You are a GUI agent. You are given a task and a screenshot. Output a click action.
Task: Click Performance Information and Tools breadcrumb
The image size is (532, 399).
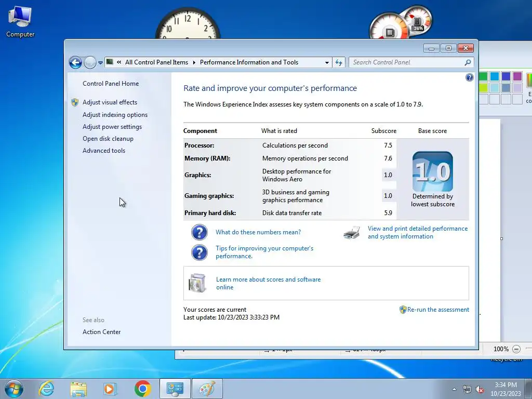click(x=249, y=62)
